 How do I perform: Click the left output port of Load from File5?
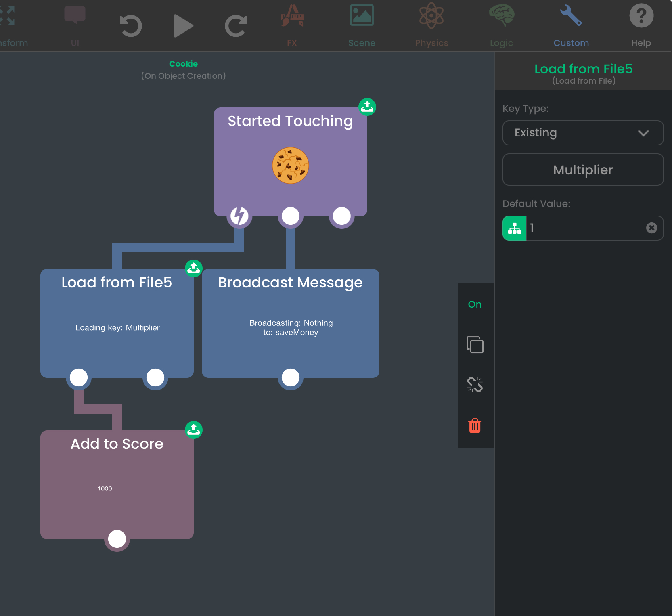pos(79,377)
